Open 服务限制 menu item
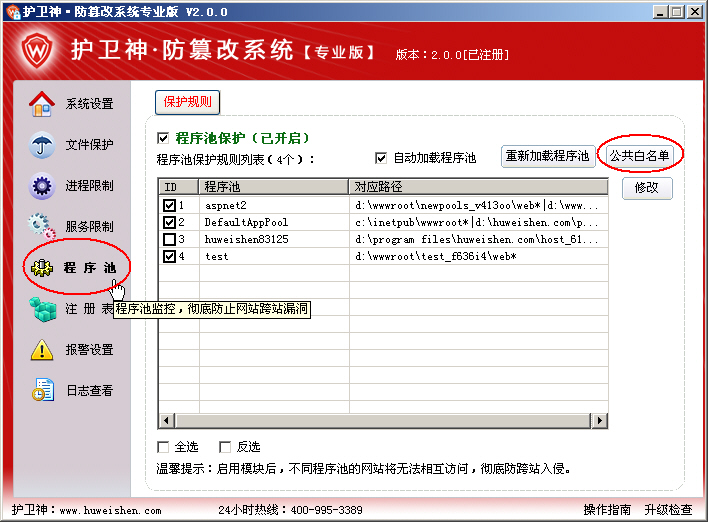 (x=89, y=226)
